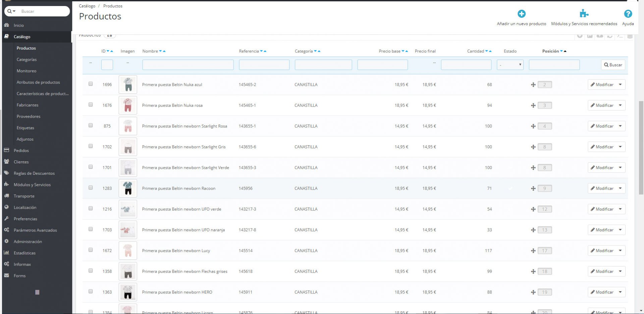Image resolution: width=644 pixels, height=314 pixels.
Task: Tick the checkbox for product 875
Action: point(91,125)
